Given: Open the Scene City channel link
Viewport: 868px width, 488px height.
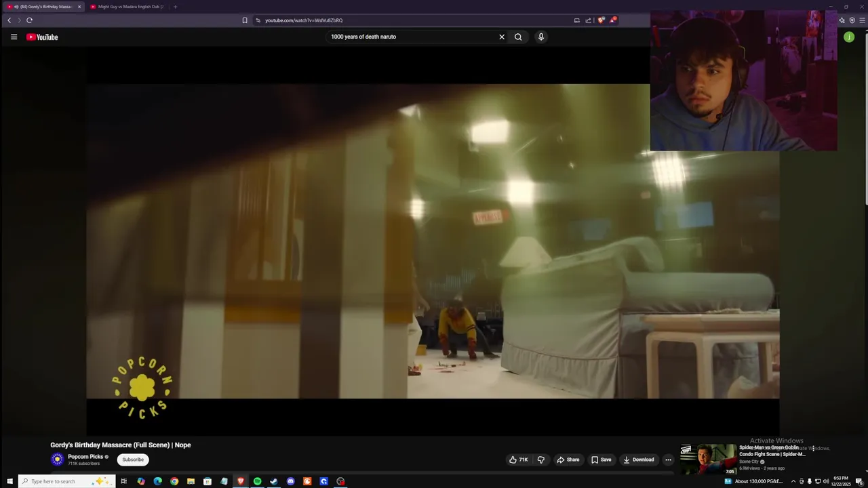Looking at the screenshot, I should pyautogui.click(x=749, y=462).
